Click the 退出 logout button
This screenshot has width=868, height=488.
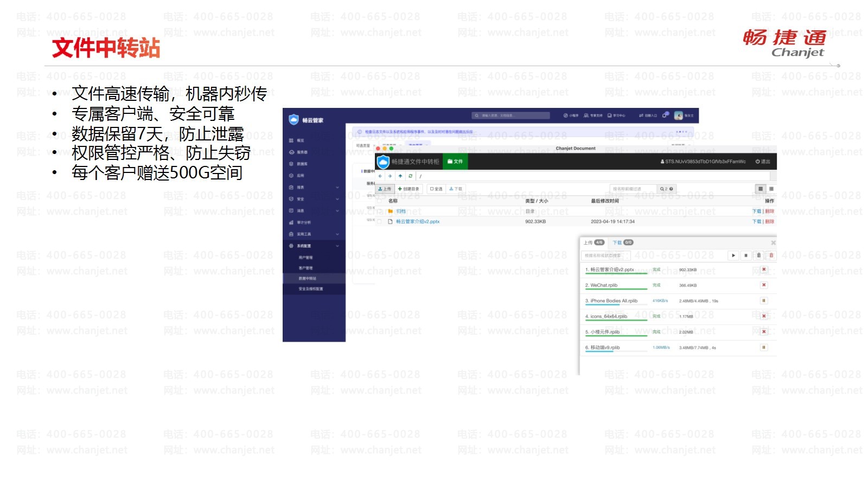[763, 162]
